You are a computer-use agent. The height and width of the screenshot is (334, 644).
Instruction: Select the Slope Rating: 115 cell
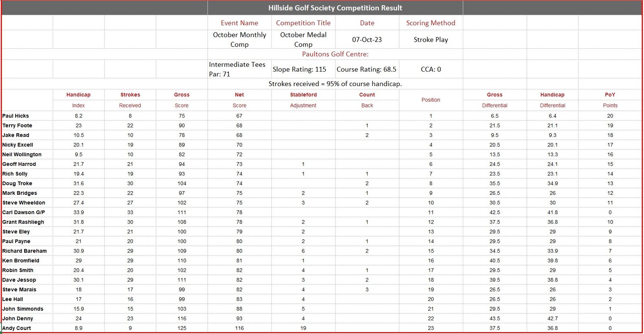[x=299, y=69]
